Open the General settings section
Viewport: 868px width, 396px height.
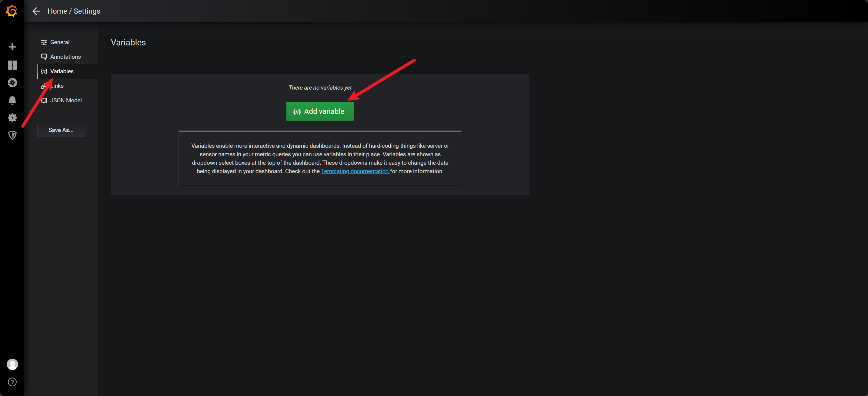pyautogui.click(x=60, y=42)
